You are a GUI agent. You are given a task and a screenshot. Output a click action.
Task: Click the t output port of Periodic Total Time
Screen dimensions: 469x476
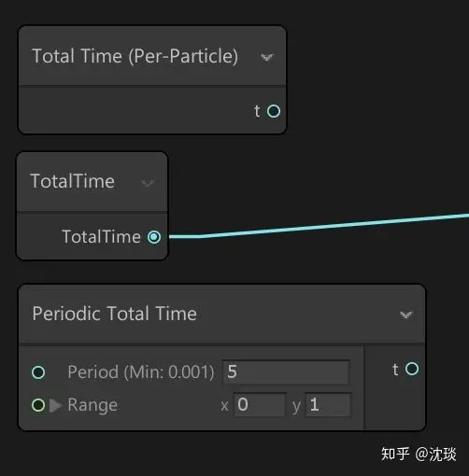tap(412, 369)
